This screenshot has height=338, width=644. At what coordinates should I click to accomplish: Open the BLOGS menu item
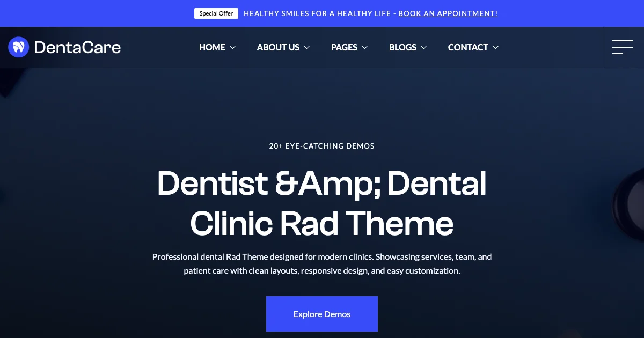coord(402,47)
